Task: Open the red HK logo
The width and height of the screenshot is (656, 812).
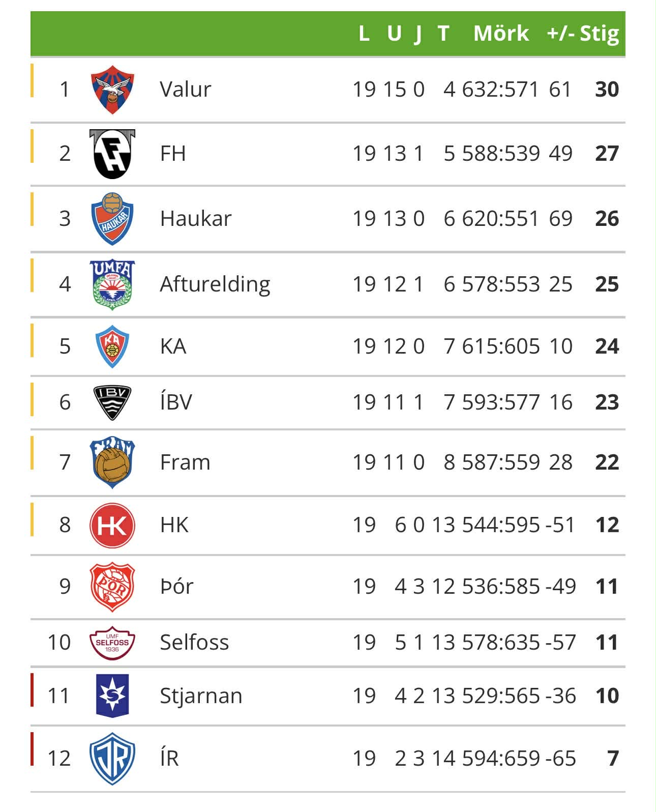Action: (112, 525)
